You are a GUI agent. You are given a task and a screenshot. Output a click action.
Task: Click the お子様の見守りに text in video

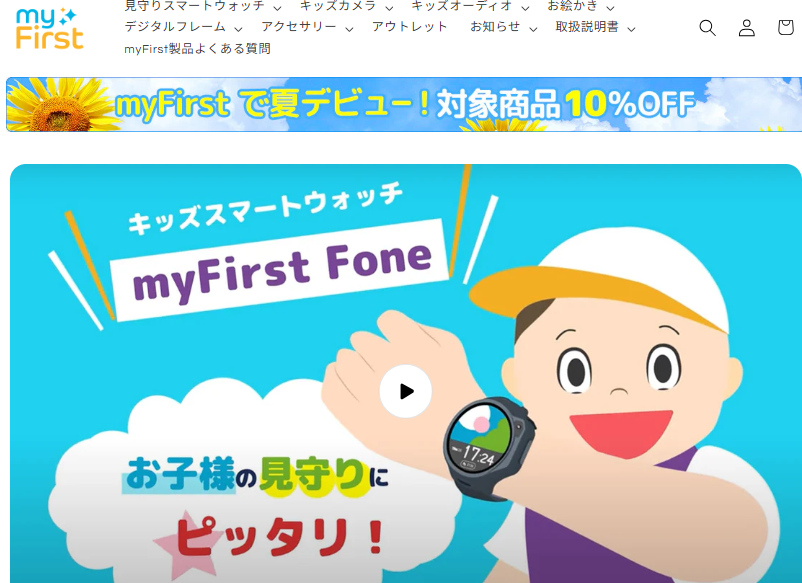257,475
